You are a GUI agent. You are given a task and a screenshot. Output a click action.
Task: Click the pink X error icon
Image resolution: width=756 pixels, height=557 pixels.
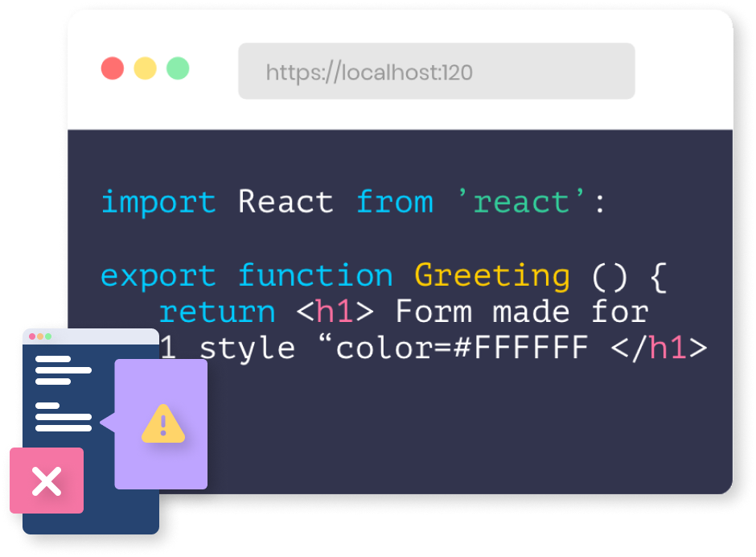(47, 481)
